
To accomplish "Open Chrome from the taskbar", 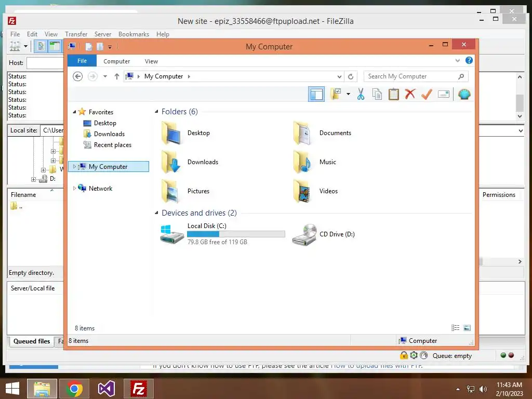I will 74,389.
